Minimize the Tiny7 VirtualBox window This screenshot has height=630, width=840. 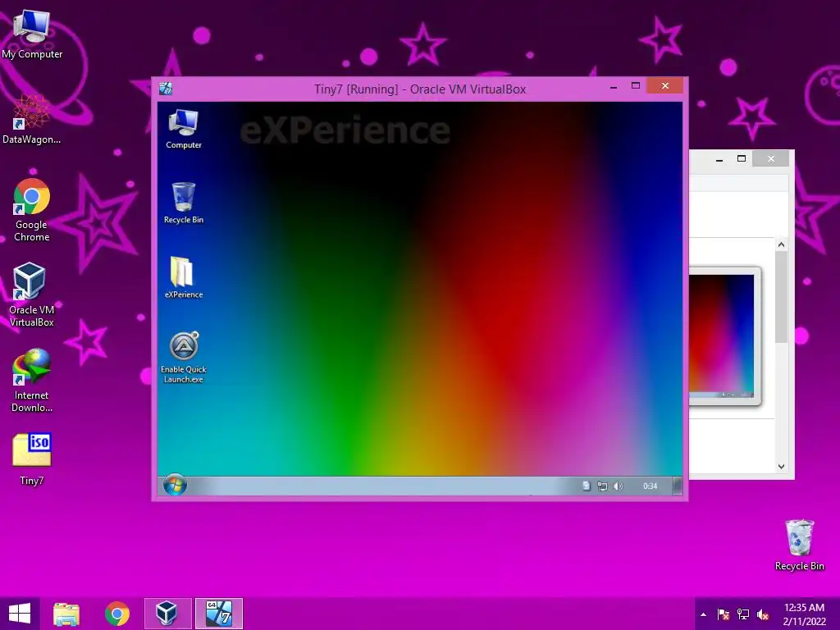(614, 86)
